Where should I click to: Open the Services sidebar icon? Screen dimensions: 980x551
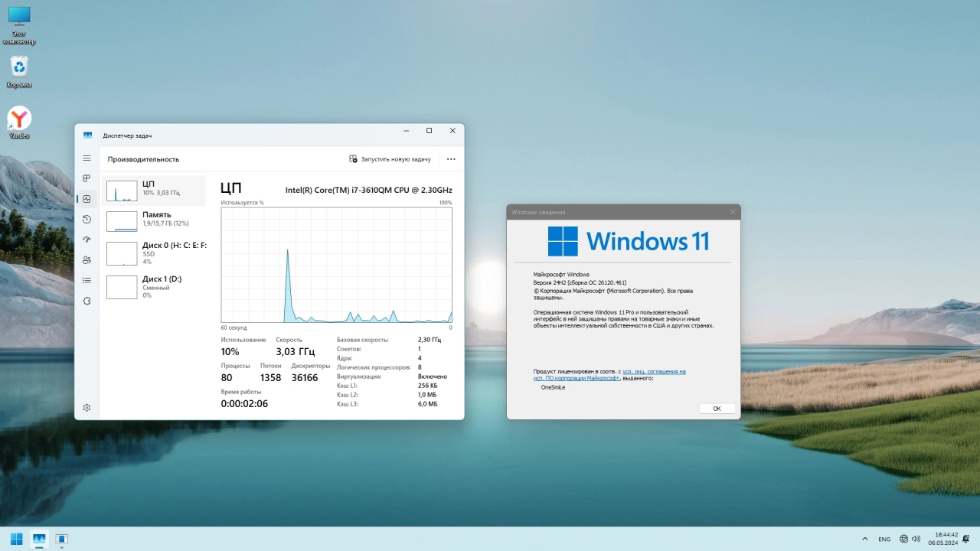pyautogui.click(x=87, y=301)
